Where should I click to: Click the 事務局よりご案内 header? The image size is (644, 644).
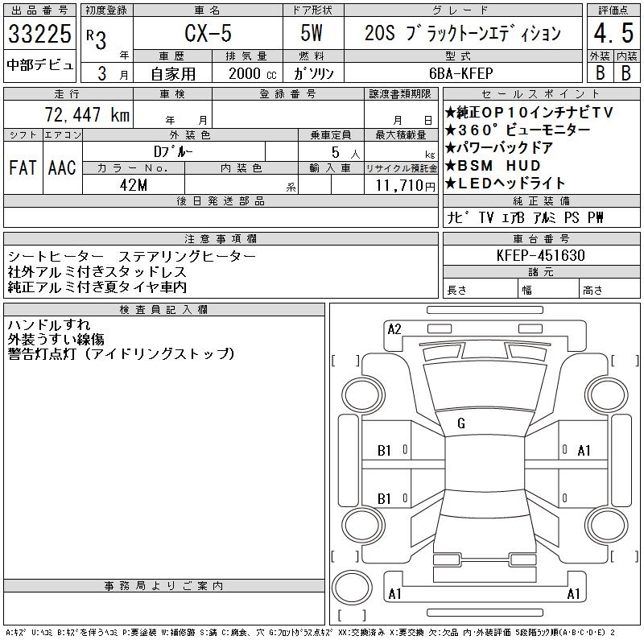coord(164,586)
